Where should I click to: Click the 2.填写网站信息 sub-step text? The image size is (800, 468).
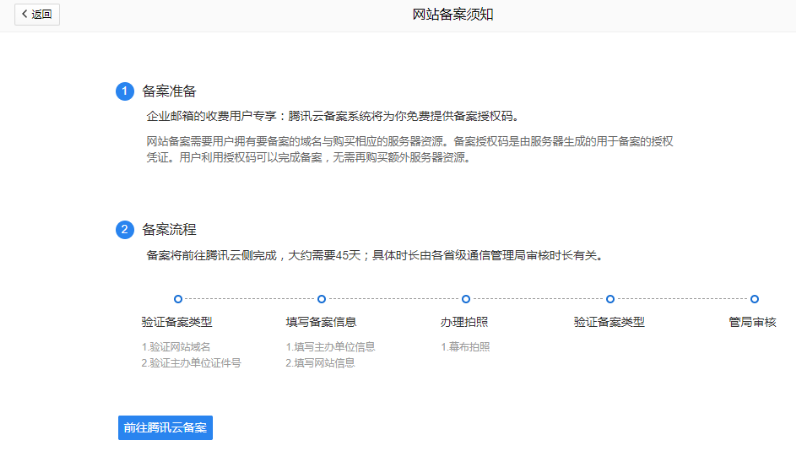pos(320,362)
